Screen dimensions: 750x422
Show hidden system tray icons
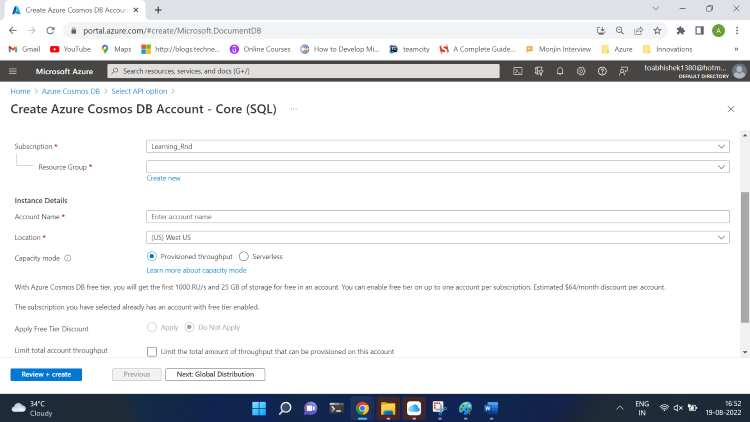tap(620, 408)
